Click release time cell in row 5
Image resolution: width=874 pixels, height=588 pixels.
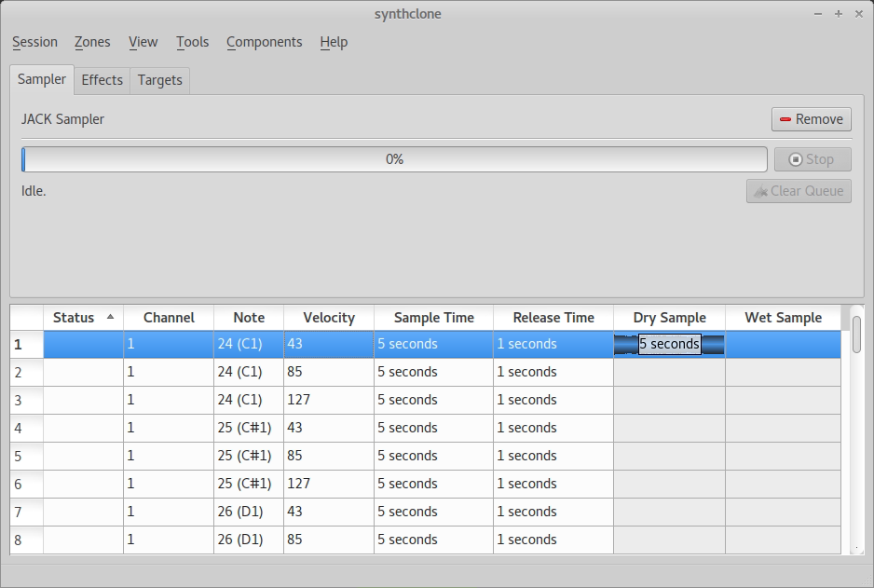click(x=553, y=456)
